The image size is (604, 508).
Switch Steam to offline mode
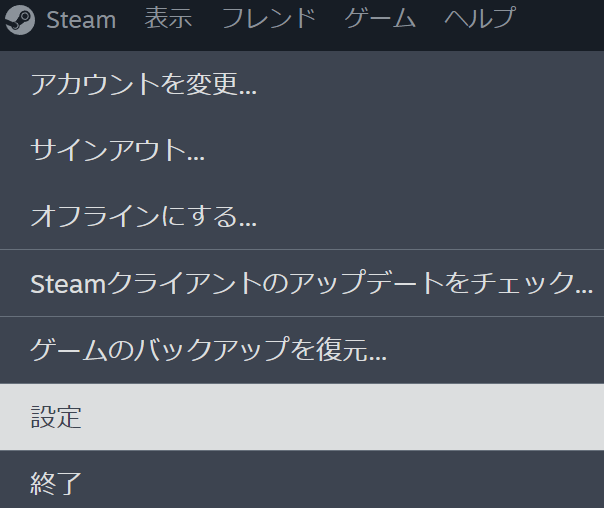144,216
